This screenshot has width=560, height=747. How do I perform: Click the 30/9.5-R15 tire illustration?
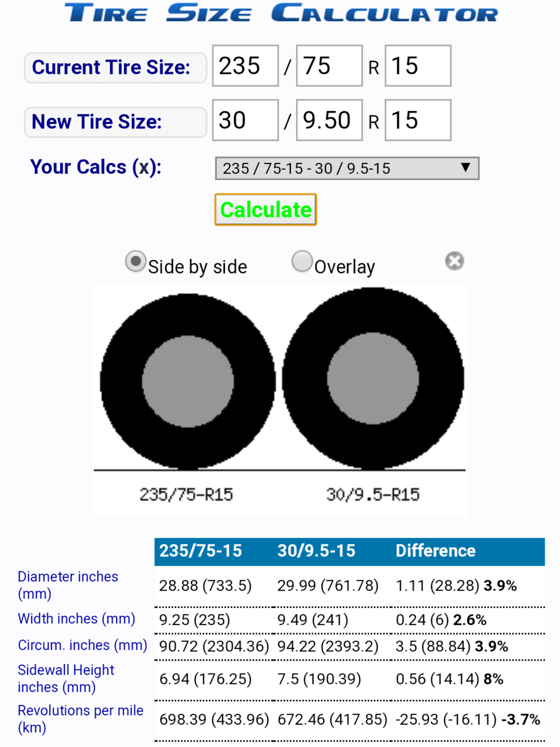pos(373,379)
